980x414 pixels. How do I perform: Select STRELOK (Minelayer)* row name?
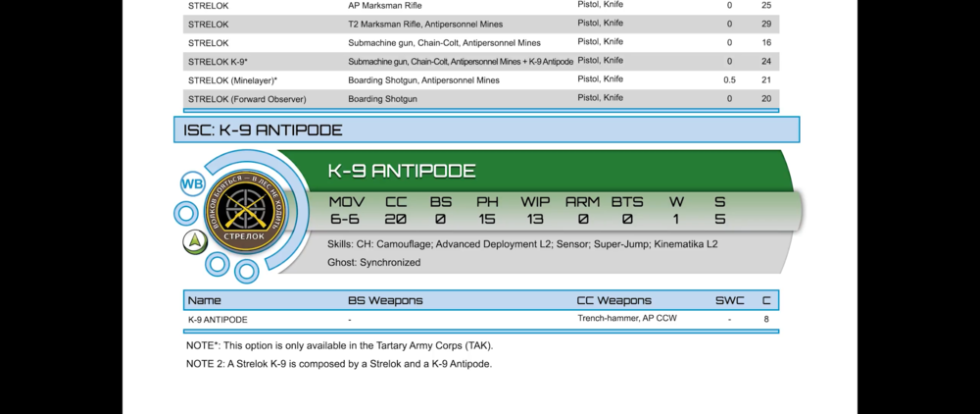tap(232, 80)
